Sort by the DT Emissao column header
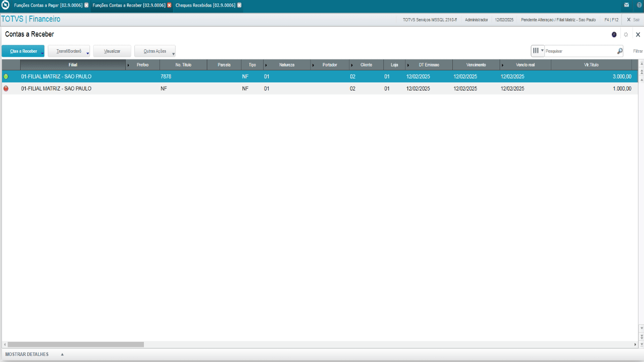644x362 pixels. tap(429, 65)
